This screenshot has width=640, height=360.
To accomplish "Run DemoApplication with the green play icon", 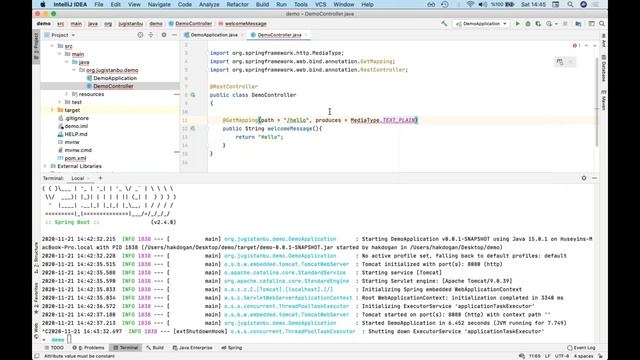I will tap(518, 24).
